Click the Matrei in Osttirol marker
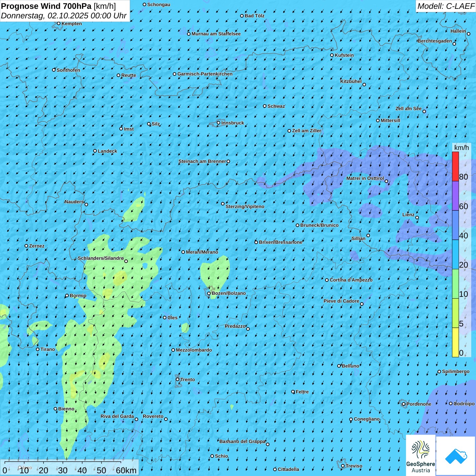Image resolution: width=476 pixels, height=476 pixels. point(386,181)
